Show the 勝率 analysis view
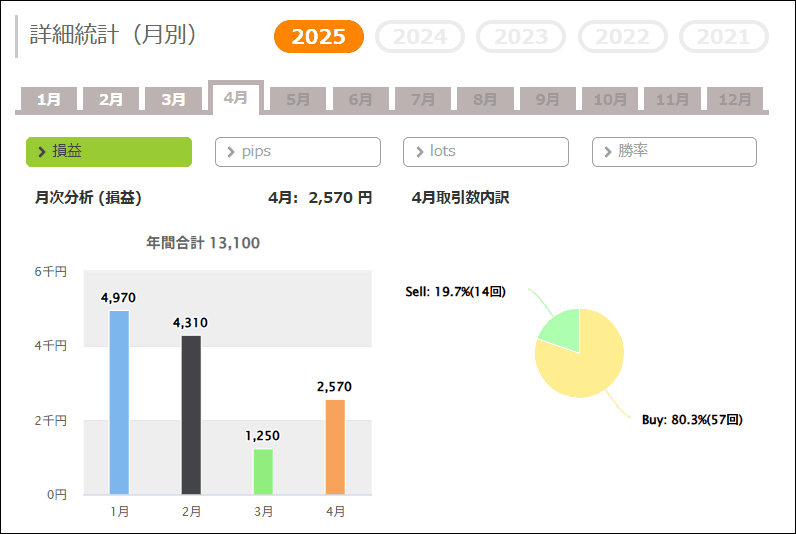796x534 pixels. click(x=674, y=152)
